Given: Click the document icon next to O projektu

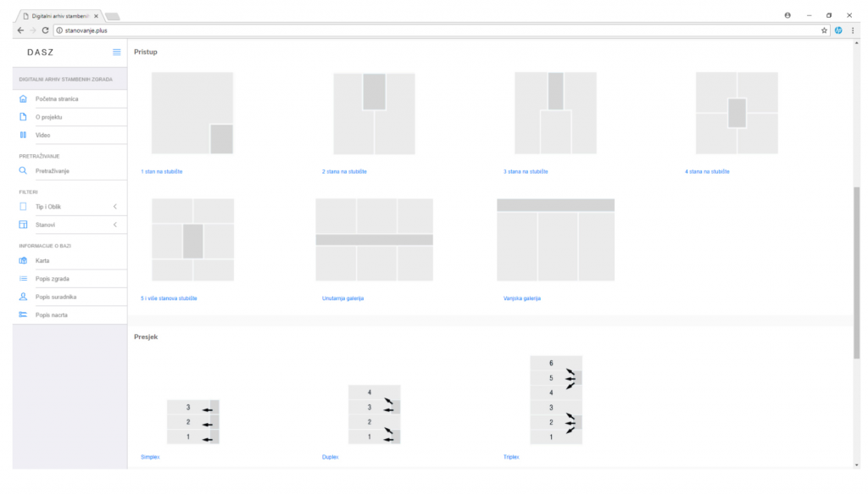Looking at the screenshot, I should click(23, 117).
